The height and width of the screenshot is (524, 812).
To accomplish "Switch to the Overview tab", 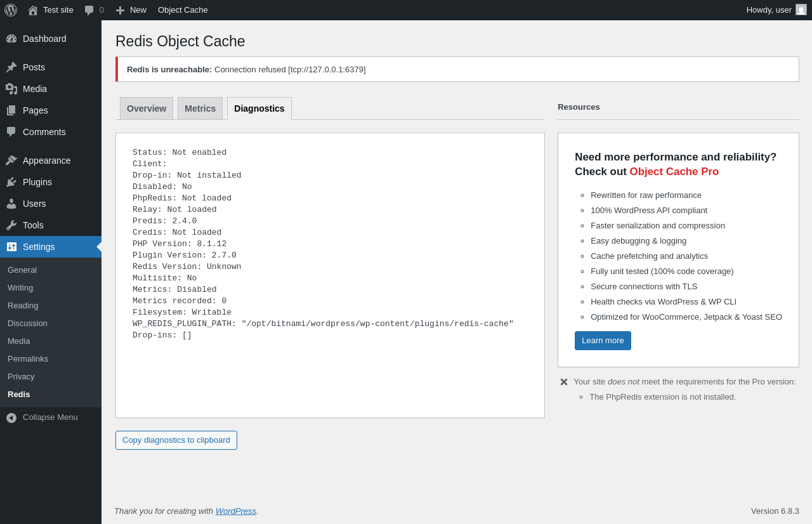I will click(x=147, y=108).
